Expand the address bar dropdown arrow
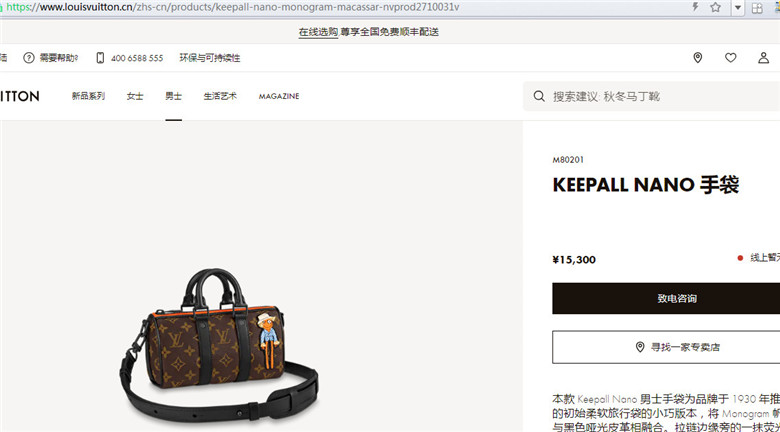This screenshot has width=780, height=432. (x=738, y=7)
